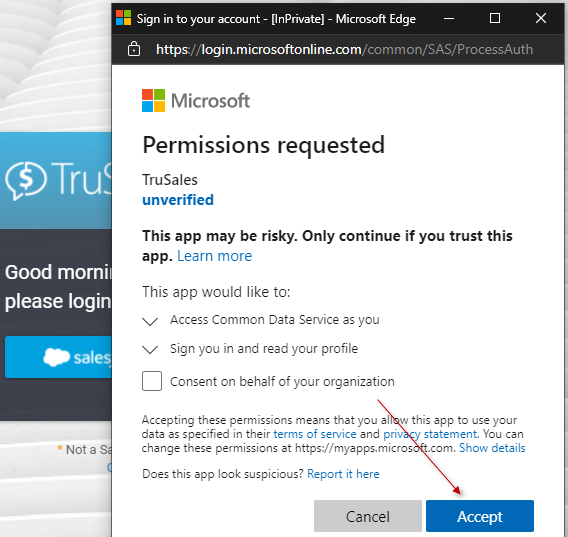Viewport: 568px width, 537px height.
Task: Click the Microsoft four-square logo
Action: coord(153,100)
